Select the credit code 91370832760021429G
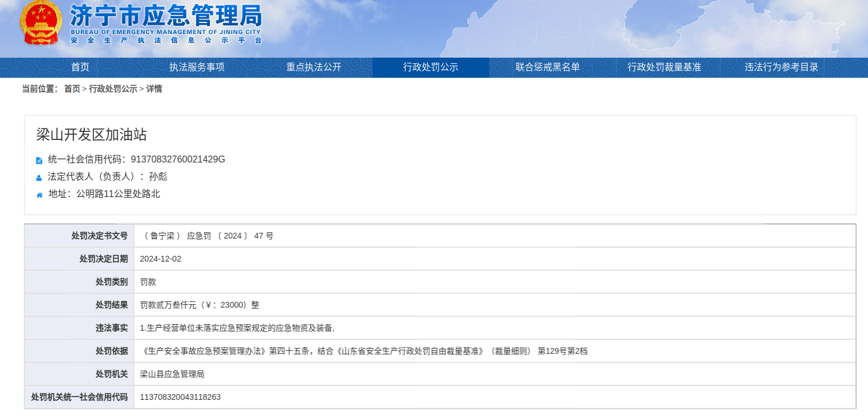868x416 pixels. click(178, 160)
